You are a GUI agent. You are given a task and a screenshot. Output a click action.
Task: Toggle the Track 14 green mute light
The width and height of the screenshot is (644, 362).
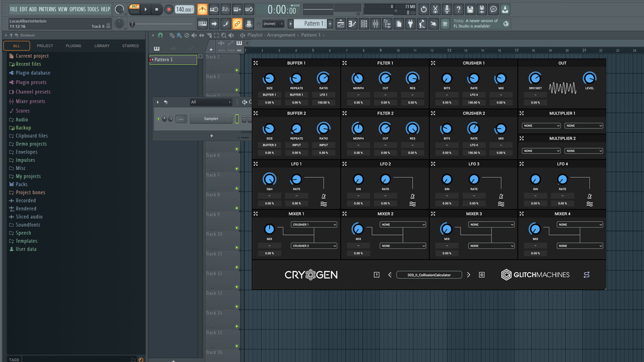[237, 326]
